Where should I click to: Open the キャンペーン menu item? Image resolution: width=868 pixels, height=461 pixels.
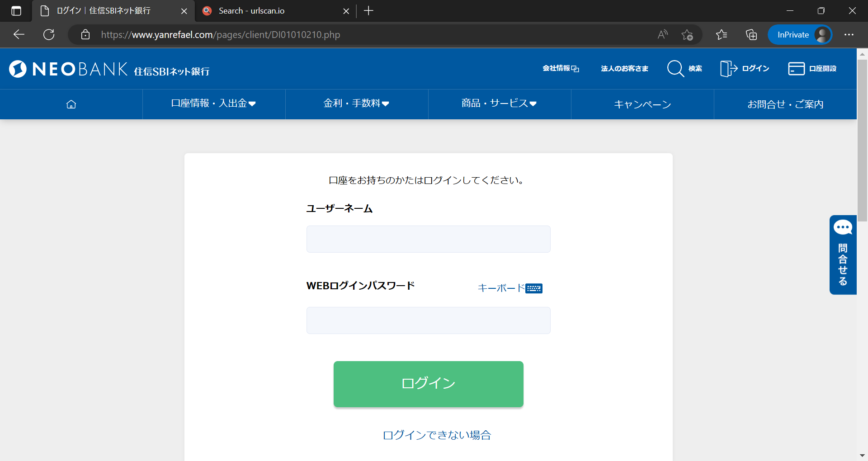642,104
